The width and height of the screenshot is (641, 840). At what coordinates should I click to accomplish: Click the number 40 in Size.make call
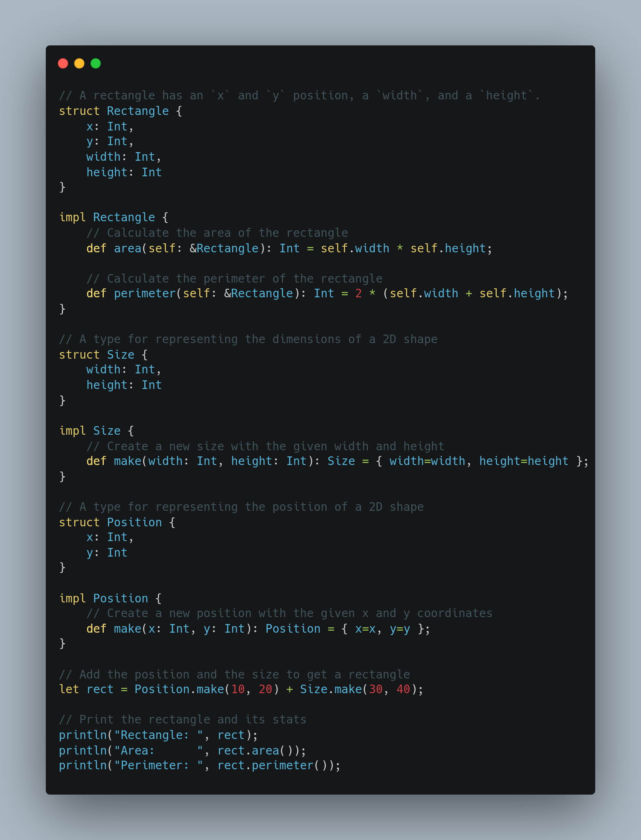(403, 690)
